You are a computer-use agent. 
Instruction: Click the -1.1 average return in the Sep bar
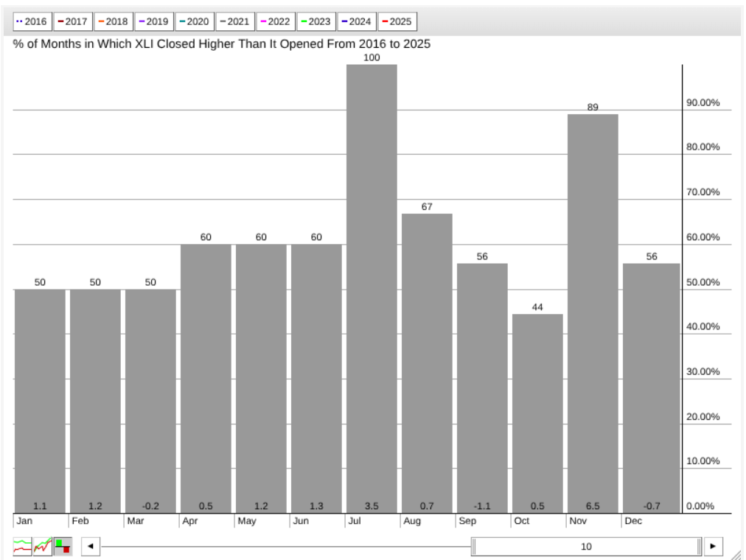point(482,505)
